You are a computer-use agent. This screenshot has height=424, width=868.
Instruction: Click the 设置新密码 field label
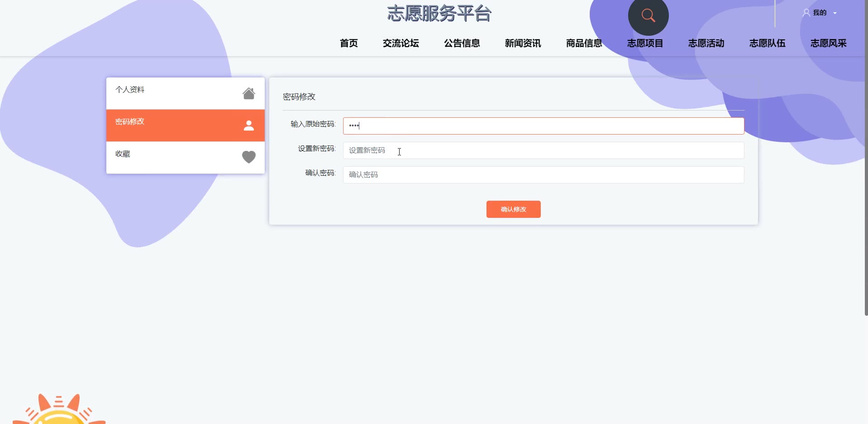pyautogui.click(x=317, y=149)
